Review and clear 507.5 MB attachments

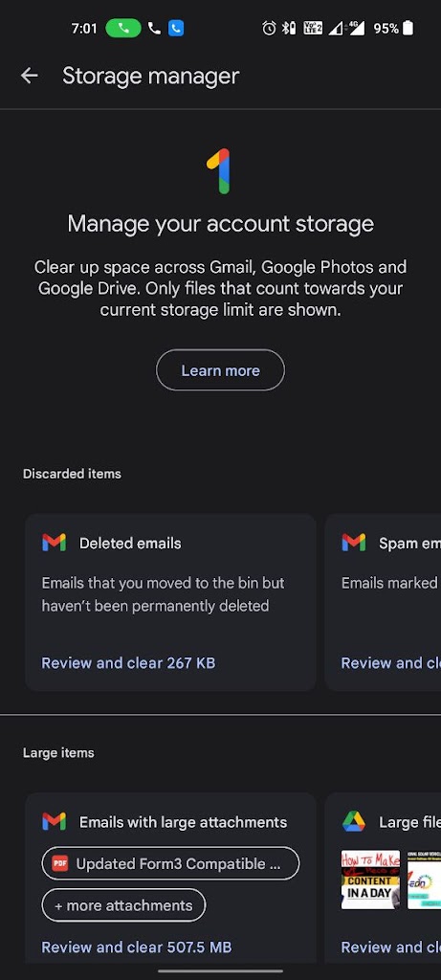click(136, 947)
